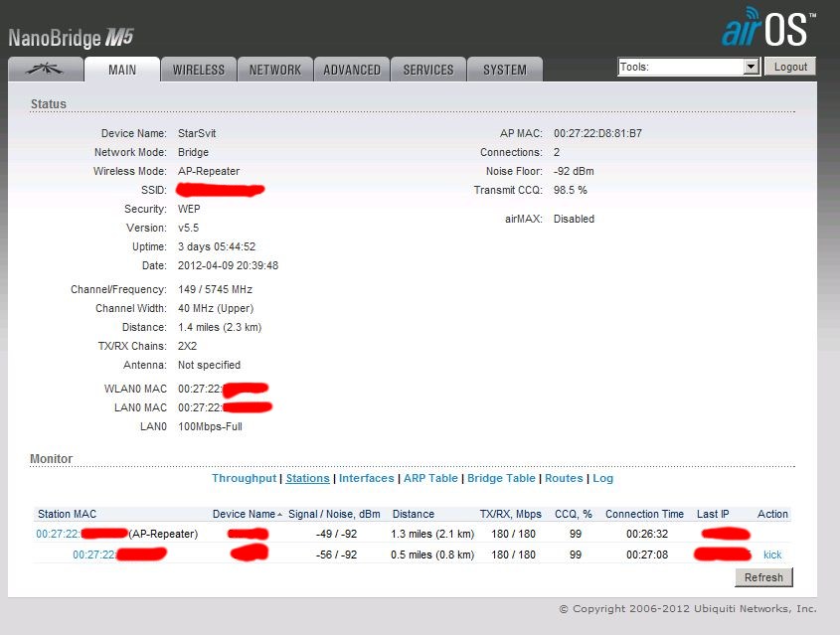Image resolution: width=840 pixels, height=635 pixels.
Task: Select distance cell 0.5 miles (0.8 km)
Action: pos(432,555)
